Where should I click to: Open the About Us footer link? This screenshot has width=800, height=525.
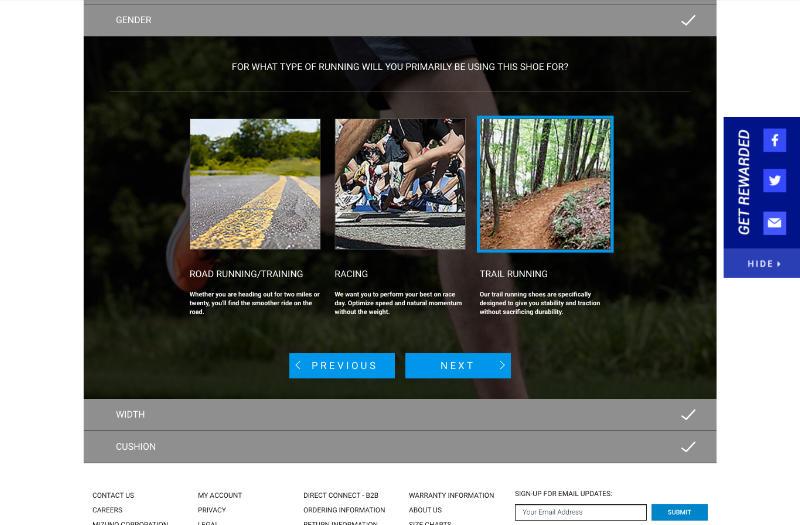[x=425, y=510]
